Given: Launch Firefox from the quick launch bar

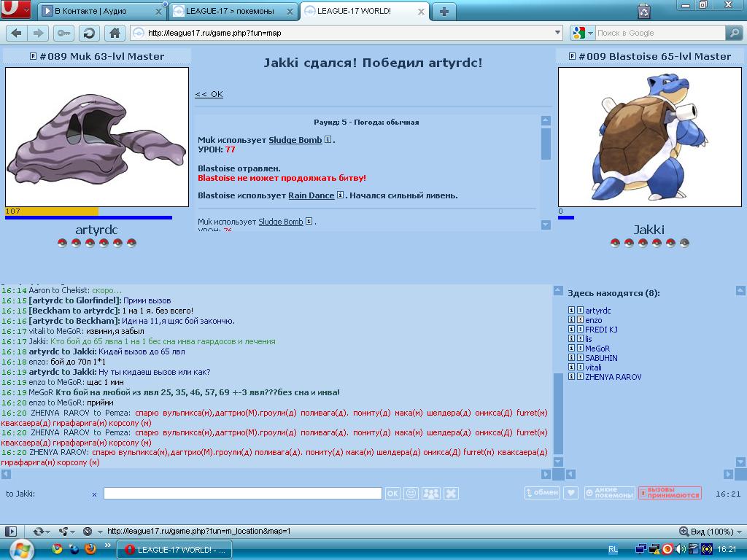Looking at the screenshot, I should (90, 549).
